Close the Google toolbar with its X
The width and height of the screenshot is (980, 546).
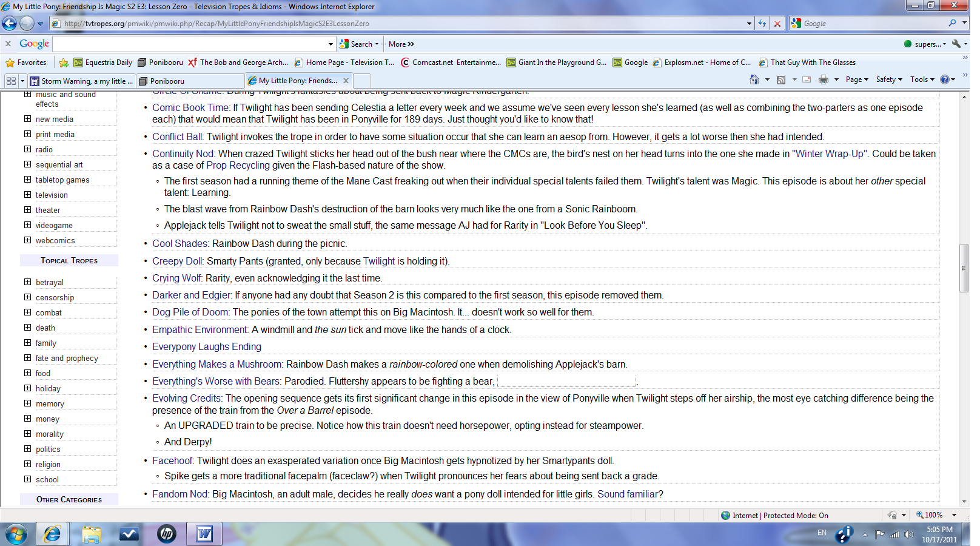point(8,44)
